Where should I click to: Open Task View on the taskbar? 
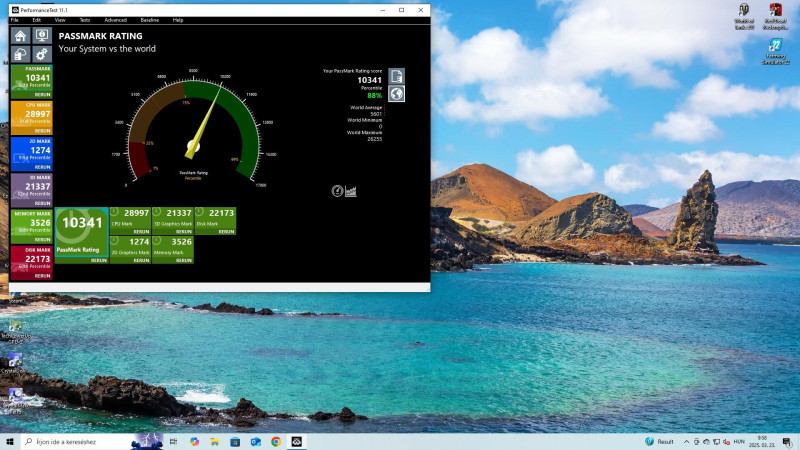[x=173, y=441]
